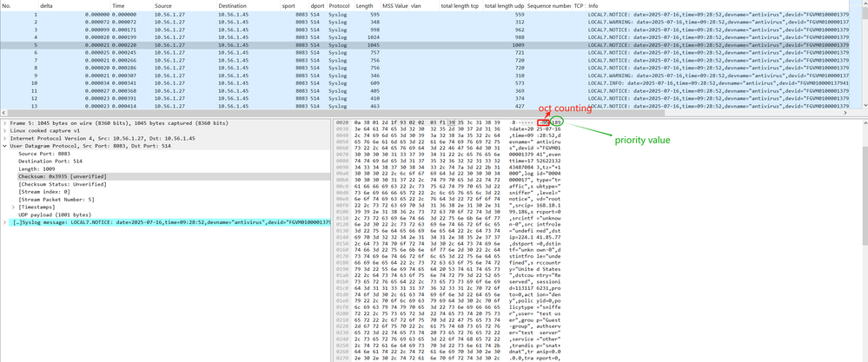The width and height of the screenshot is (868, 362).
Task: Select packet 3 with length 998
Action: coord(425,30)
